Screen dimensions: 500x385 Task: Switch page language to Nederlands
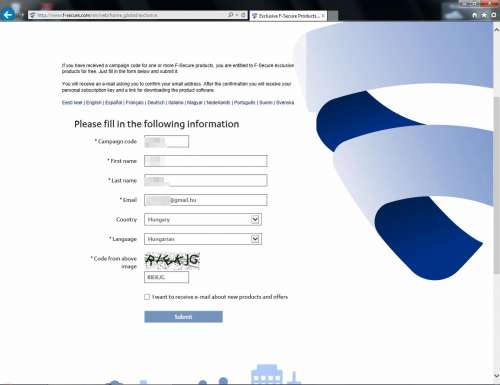point(218,102)
